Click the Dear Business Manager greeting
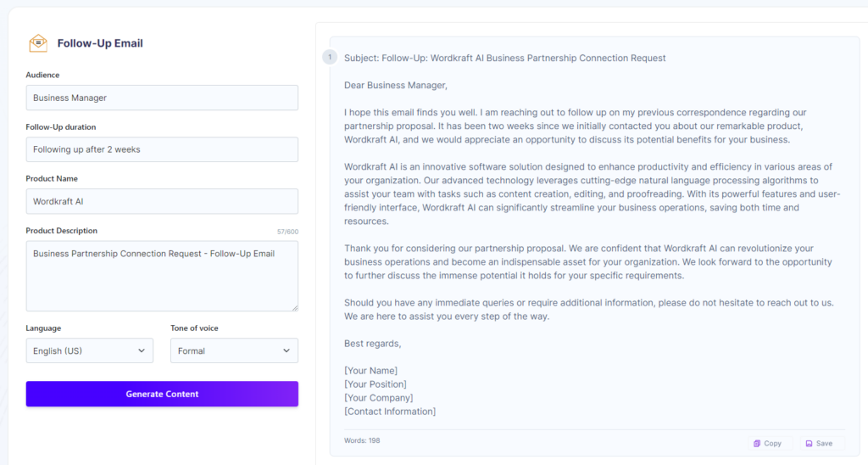Image resolution: width=868 pixels, height=465 pixels. pos(396,86)
